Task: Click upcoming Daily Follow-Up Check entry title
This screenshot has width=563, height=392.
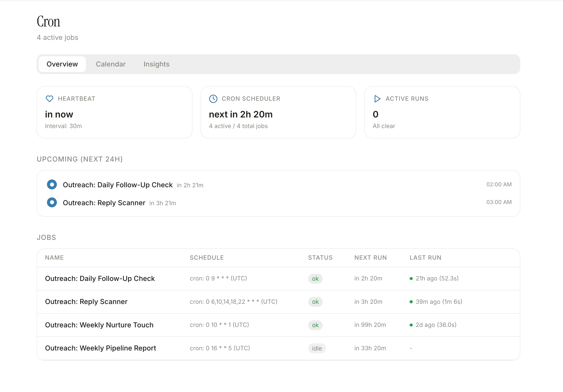Action: (x=118, y=185)
